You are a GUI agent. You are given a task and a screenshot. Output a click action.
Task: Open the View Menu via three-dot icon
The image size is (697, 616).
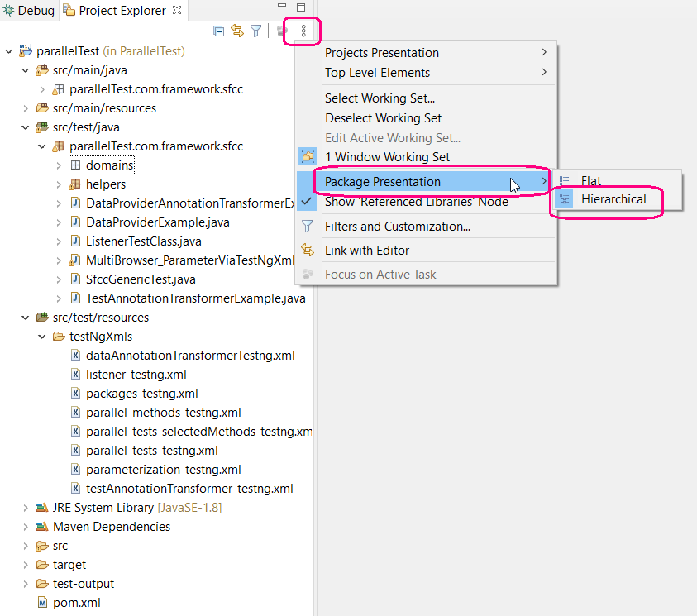pyautogui.click(x=302, y=31)
